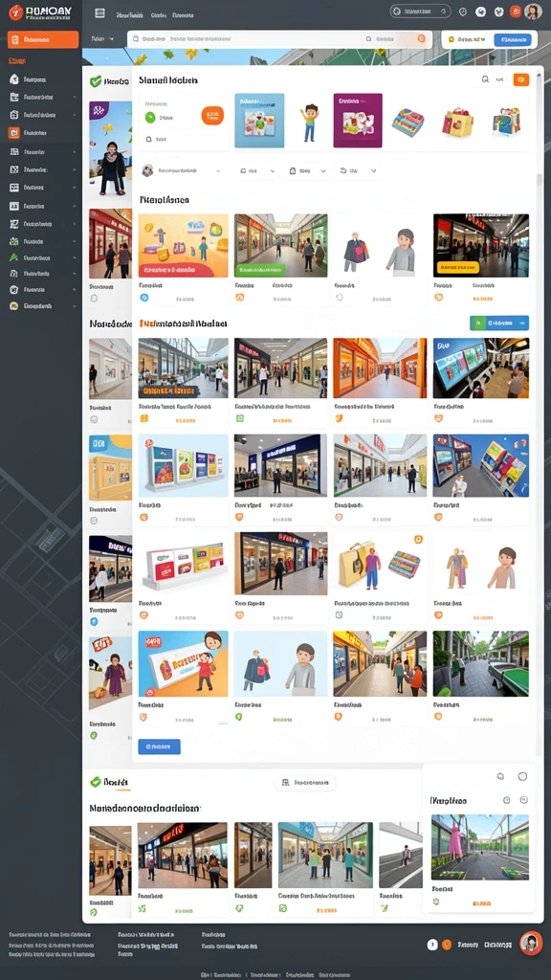This screenshot has width=551, height=980.
Task: Check the small box in first card
Action: point(148,140)
